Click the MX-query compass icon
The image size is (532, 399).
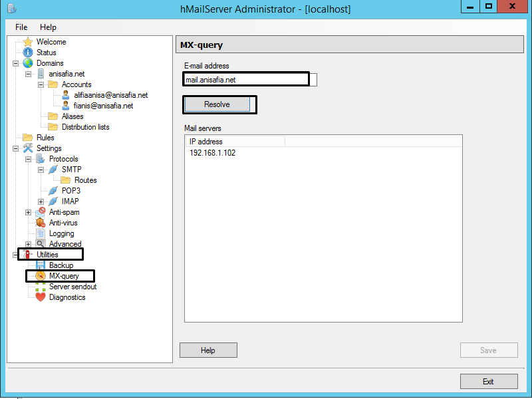point(41,276)
